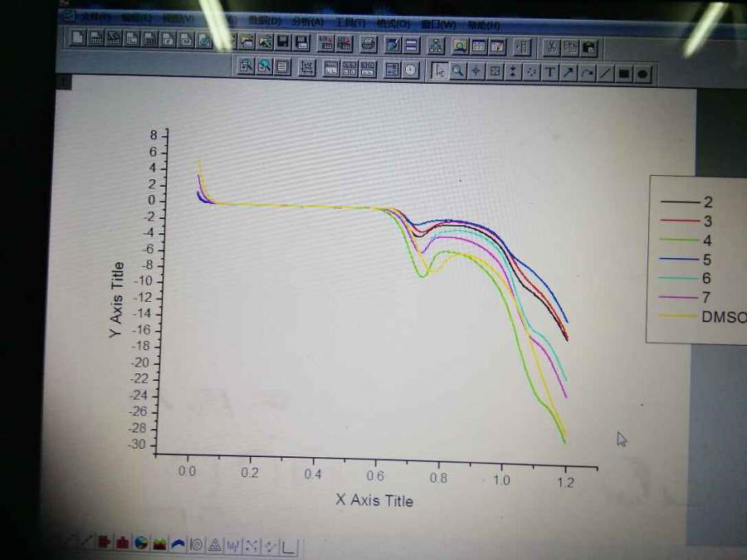Click the cyan magnifier Zoom Out icon
747x560 pixels.
click(264, 66)
